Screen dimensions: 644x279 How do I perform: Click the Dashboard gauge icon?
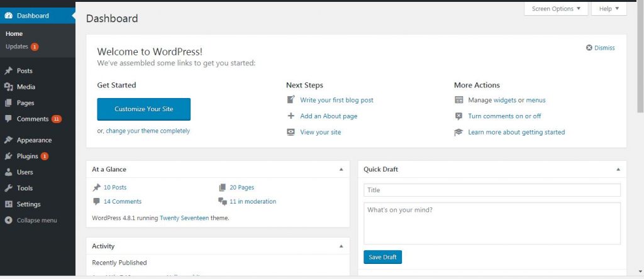point(8,16)
